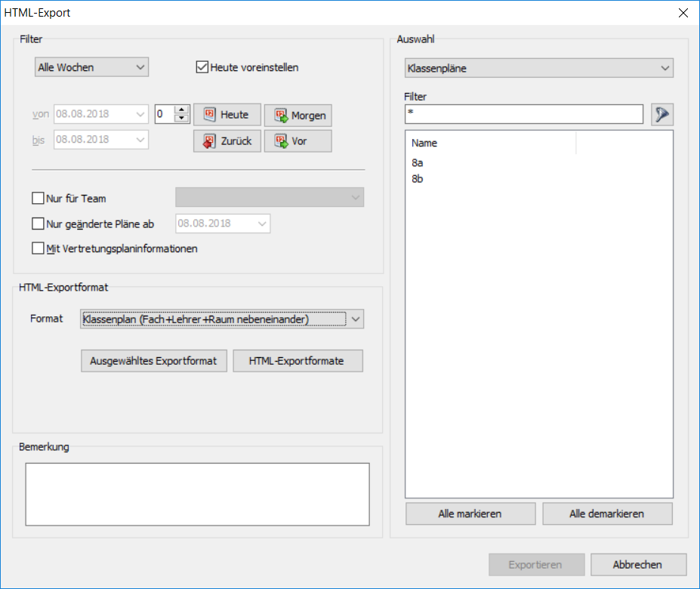The height and width of the screenshot is (589, 700).
Task: Check Mit Vertretungsplaninformationen option
Action: pyautogui.click(x=39, y=248)
